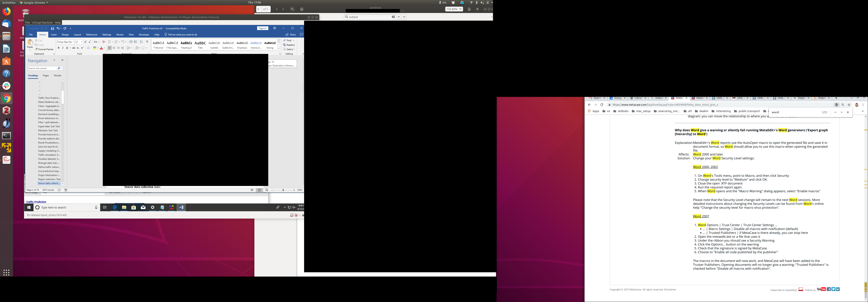Toggle the AutoSave switch

point(44,28)
